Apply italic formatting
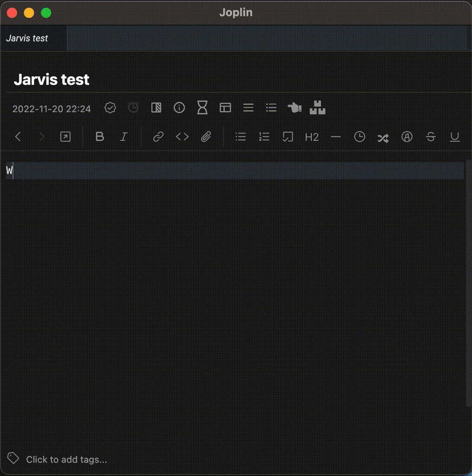 [x=123, y=136]
